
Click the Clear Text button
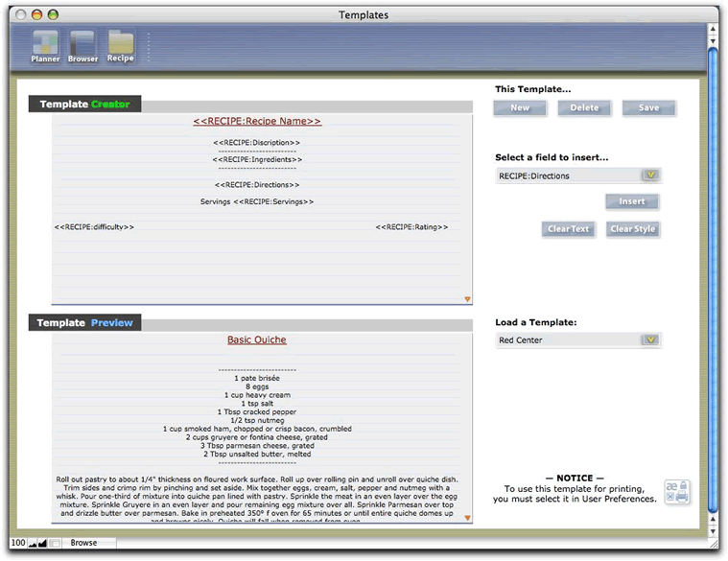[568, 229]
